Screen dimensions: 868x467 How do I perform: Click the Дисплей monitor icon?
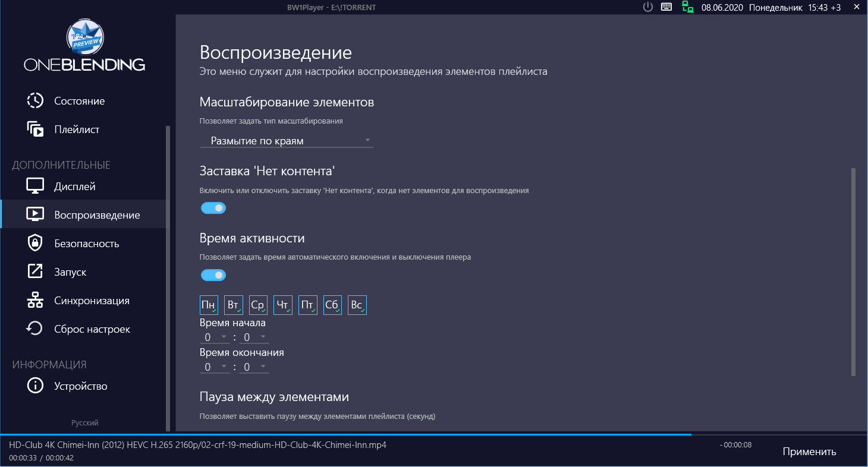pos(35,187)
